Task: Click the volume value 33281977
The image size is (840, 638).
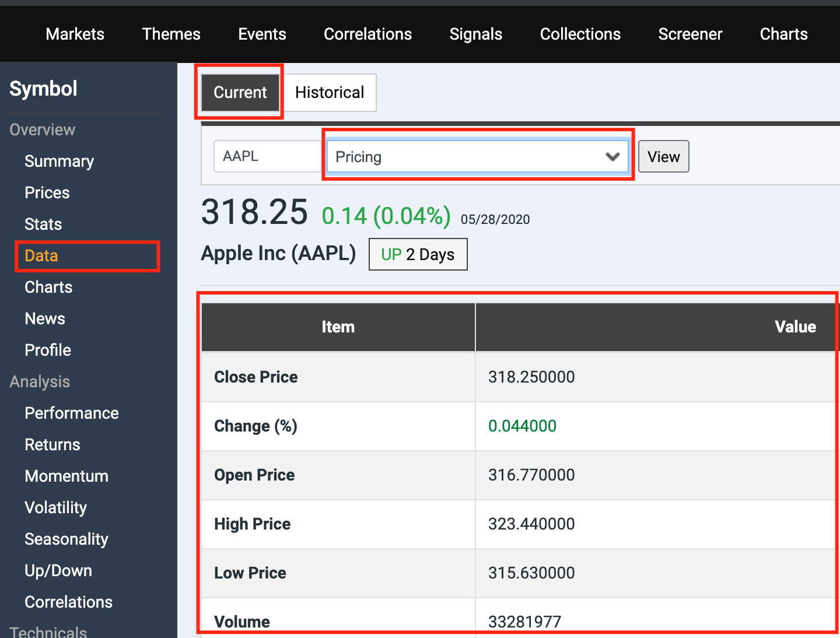Action: pyautogui.click(x=524, y=622)
